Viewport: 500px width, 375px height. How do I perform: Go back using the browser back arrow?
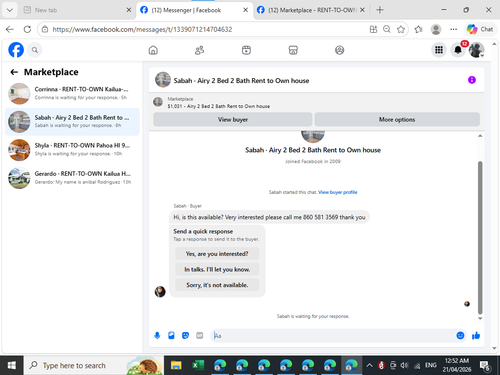(x=10, y=29)
